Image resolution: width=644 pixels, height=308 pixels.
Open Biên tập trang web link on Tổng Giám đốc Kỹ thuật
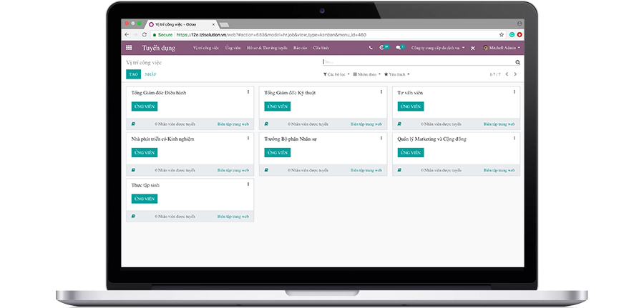[x=366, y=124]
